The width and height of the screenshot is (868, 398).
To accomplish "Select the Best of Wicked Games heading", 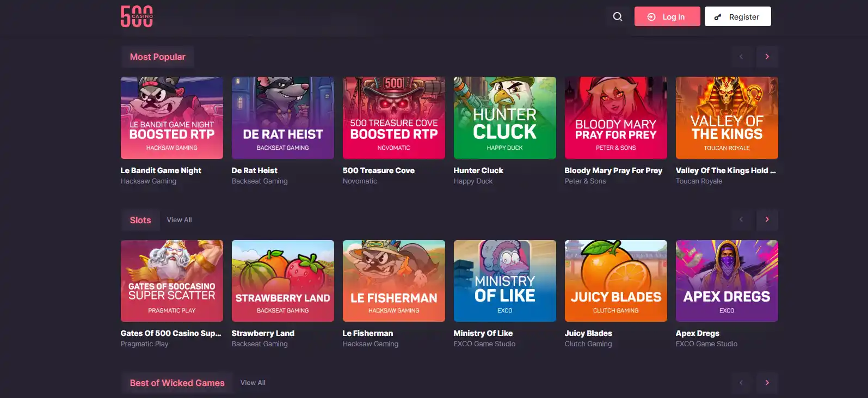I will tap(177, 383).
